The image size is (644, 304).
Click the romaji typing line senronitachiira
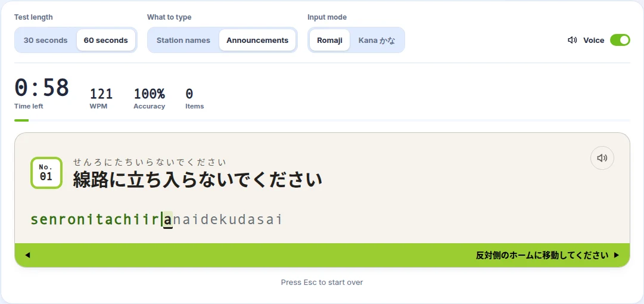tap(157, 220)
